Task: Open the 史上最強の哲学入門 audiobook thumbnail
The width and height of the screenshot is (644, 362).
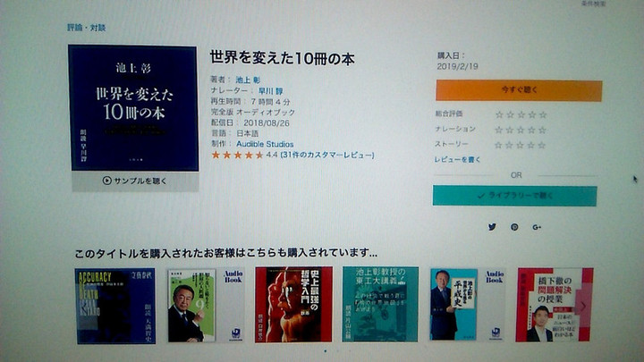Action: tap(293, 305)
